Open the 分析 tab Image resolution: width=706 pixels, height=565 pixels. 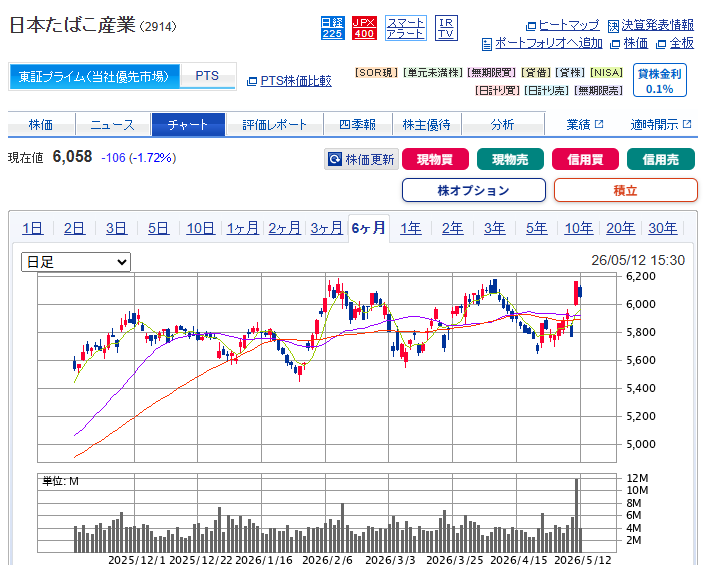[502, 124]
